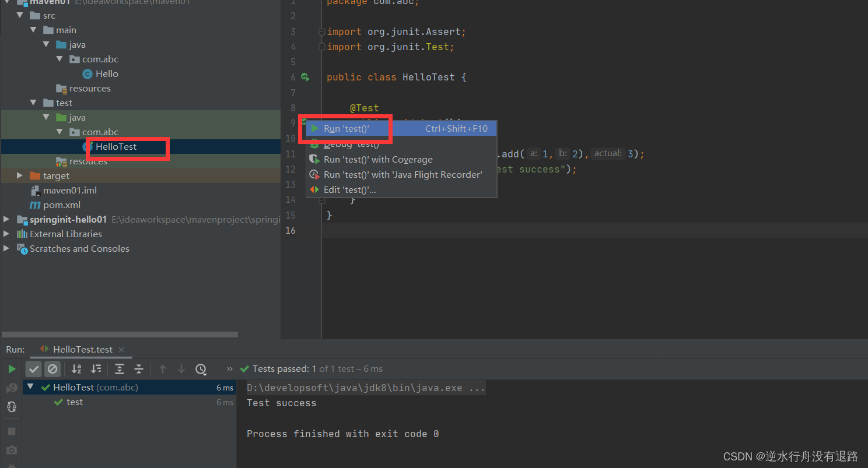
Task: Collapse the src folder
Action: click(21, 16)
